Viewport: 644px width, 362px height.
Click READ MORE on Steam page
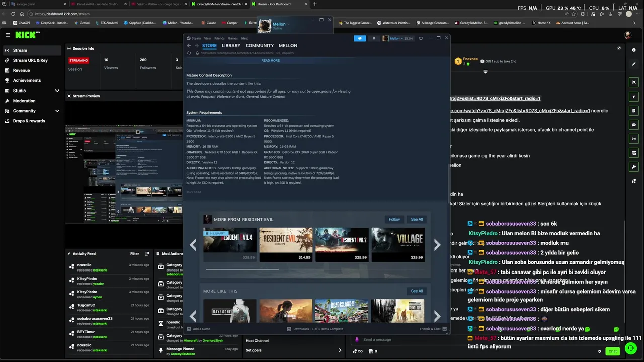click(270, 60)
